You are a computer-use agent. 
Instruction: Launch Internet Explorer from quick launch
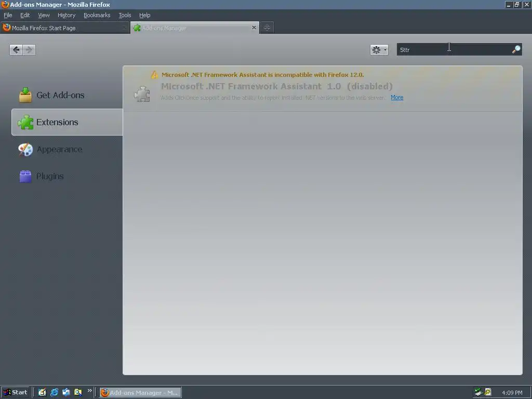pyautogui.click(x=54, y=392)
